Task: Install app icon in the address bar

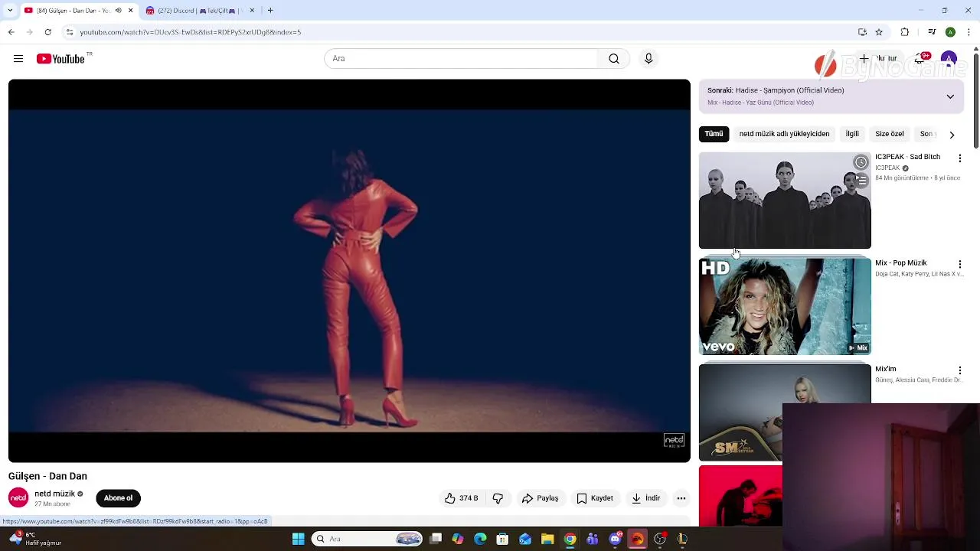Action: coord(862,32)
